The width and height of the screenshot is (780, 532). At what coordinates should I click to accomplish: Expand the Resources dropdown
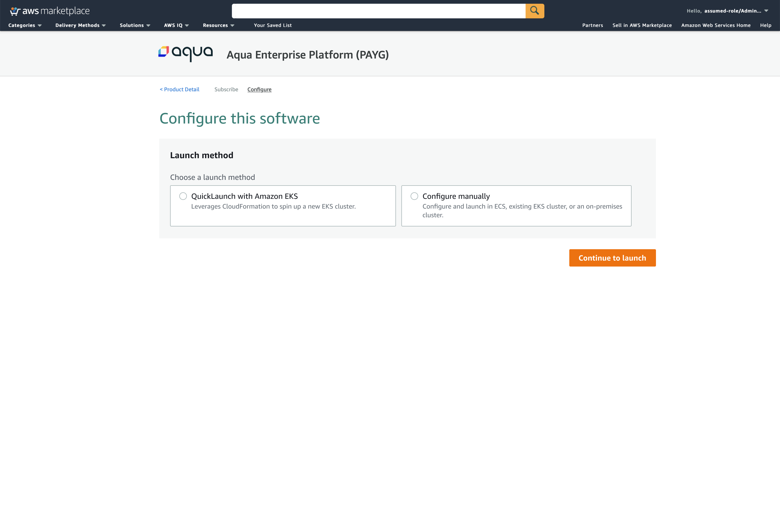[x=219, y=25]
